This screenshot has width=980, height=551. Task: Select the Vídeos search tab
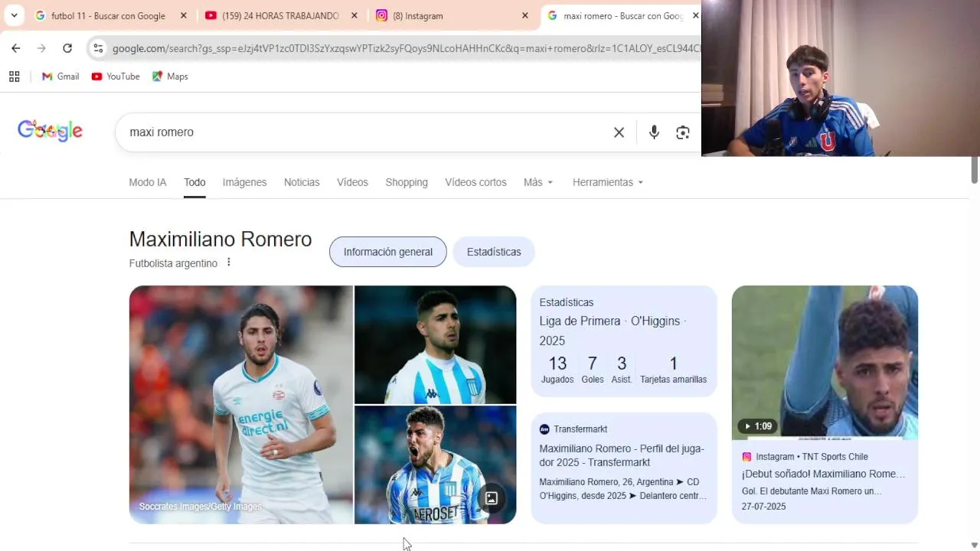352,182
